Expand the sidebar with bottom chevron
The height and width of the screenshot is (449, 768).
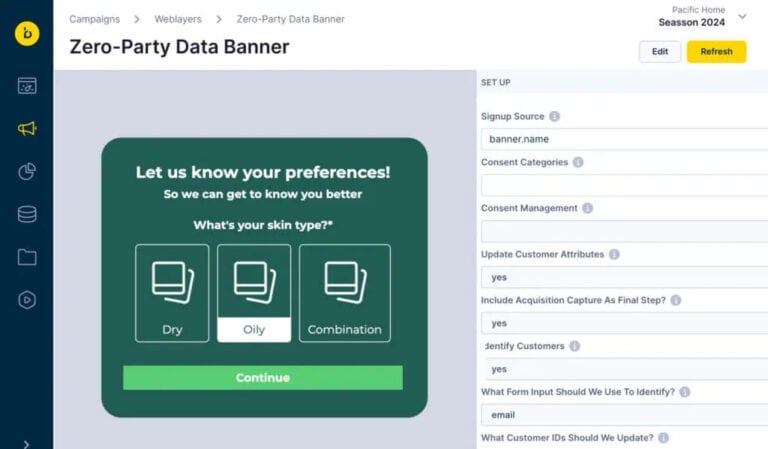pos(26,444)
